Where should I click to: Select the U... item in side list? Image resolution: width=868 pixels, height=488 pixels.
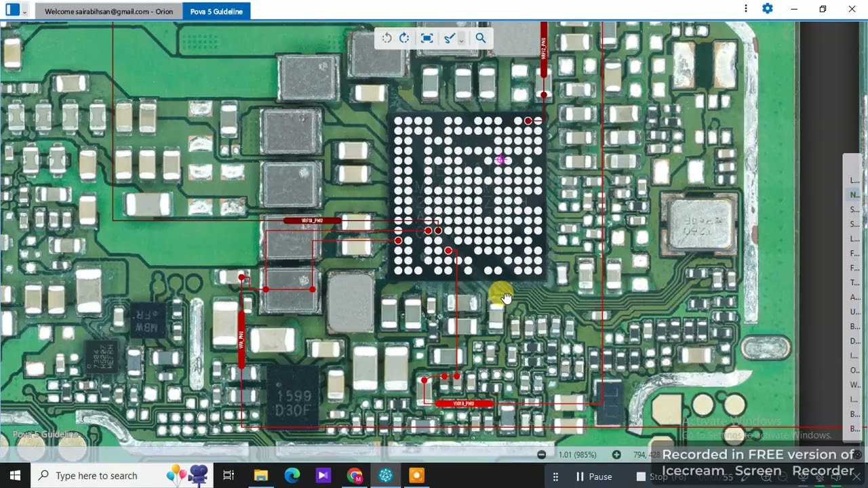point(854,312)
